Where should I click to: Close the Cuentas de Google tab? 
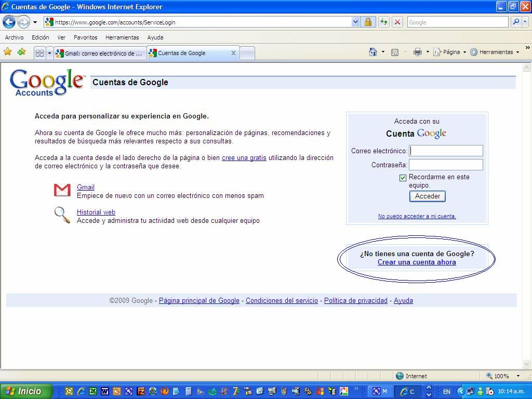[x=233, y=53]
